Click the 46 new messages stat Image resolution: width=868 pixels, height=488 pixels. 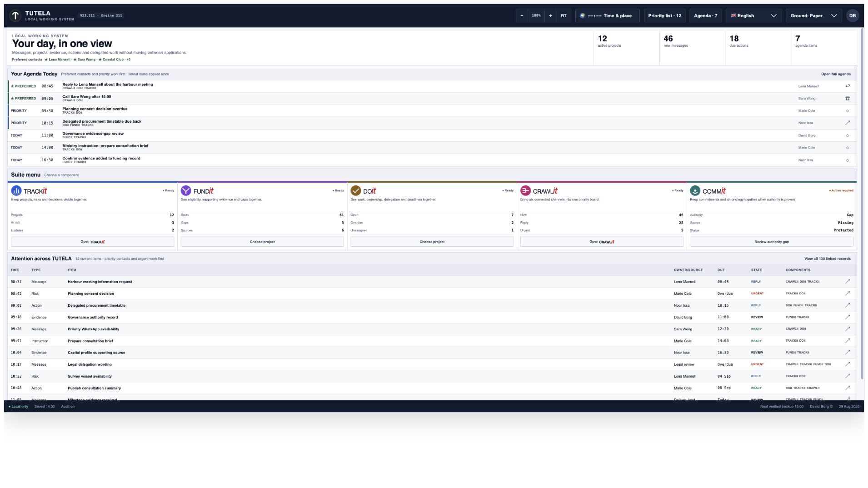(692, 47)
